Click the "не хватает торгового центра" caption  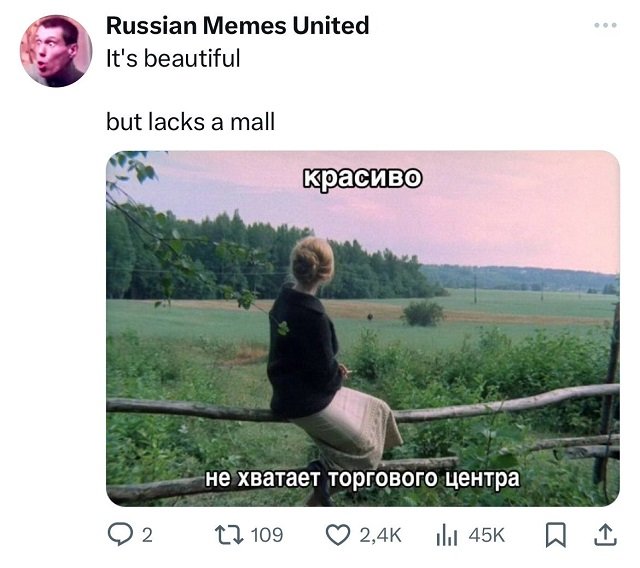362,478
